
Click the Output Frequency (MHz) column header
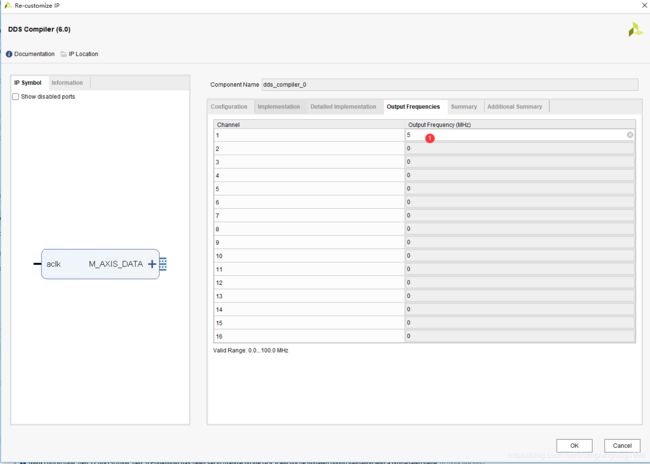tap(520, 124)
